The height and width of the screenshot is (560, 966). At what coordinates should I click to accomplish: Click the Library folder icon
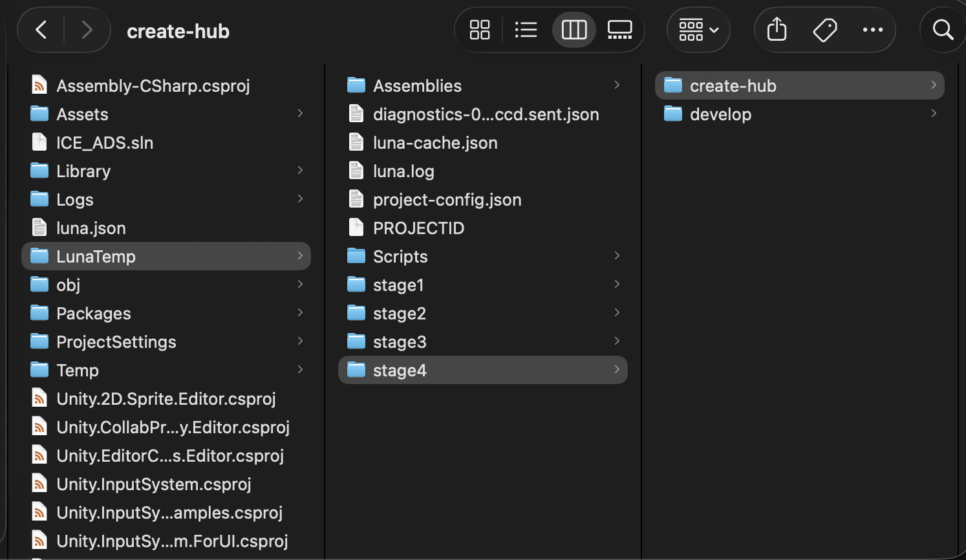39,171
